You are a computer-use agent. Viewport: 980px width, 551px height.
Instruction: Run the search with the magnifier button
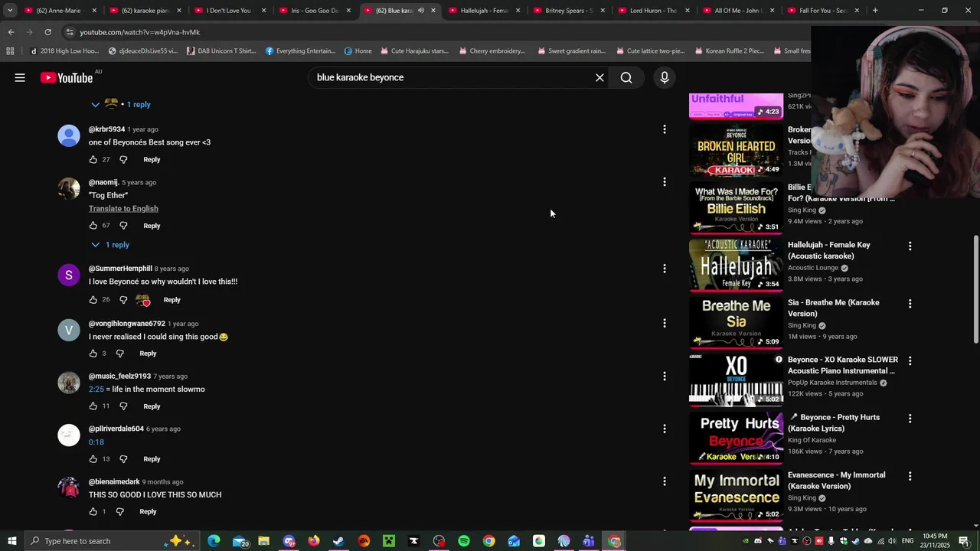626,77
